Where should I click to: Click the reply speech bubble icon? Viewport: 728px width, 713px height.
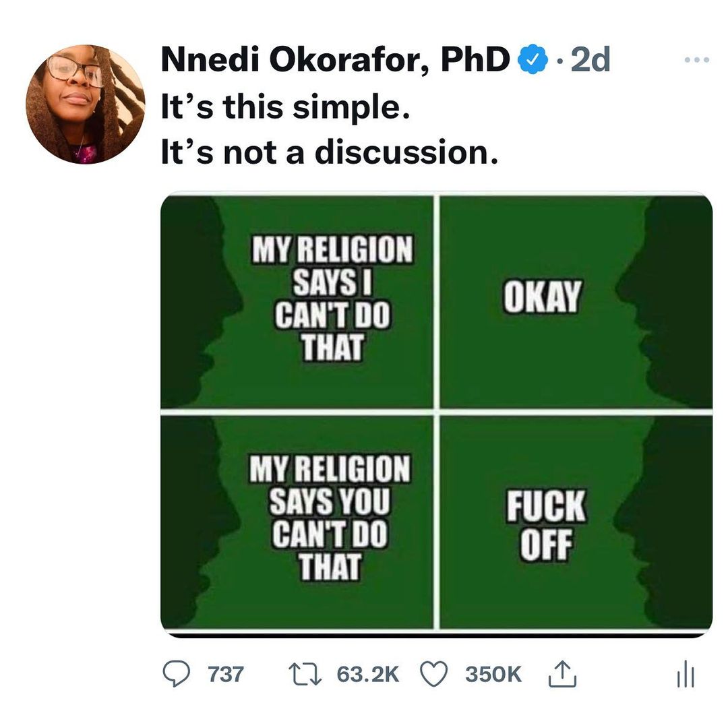tap(177, 673)
